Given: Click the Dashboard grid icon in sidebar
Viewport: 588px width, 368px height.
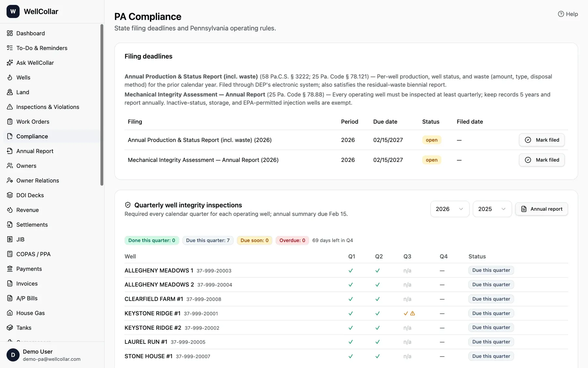Looking at the screenshot, I should (x=10, y=33).
